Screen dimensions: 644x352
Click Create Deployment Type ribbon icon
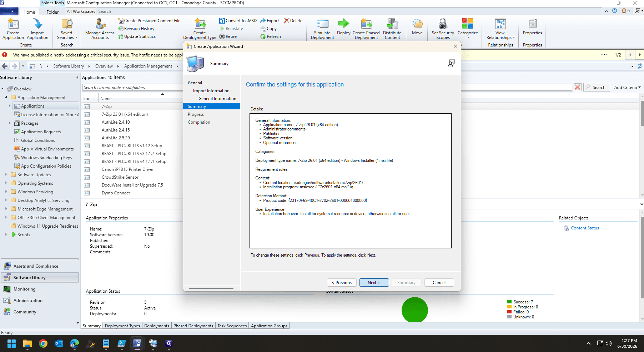pos(200,29)
